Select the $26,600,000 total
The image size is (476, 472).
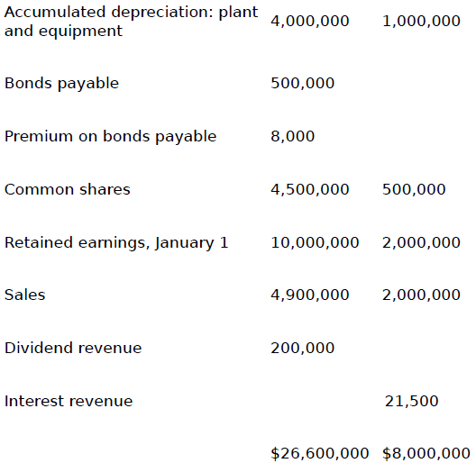[320, 453]
